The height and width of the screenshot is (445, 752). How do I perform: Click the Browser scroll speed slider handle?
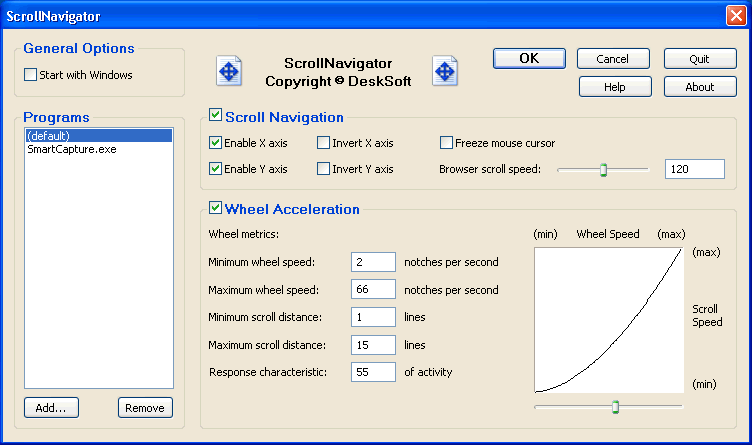603,170
